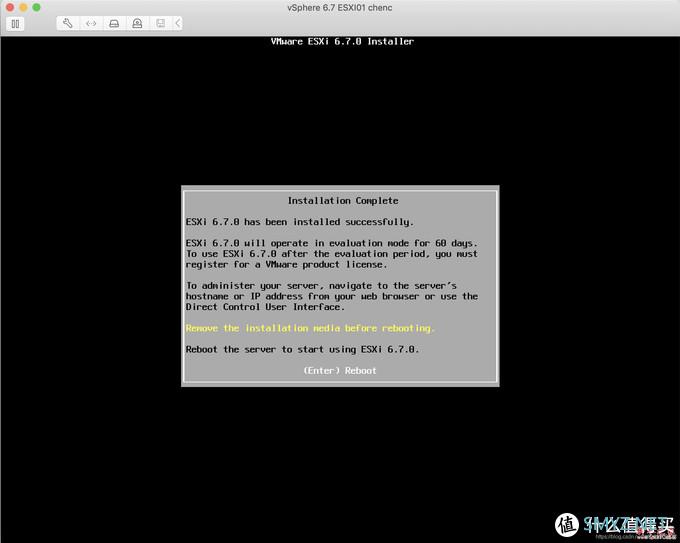Click 'To use ESXi 6.7.0 after the evaluation' line
Viewport: 680px width, 543px height.
point(332,254)
